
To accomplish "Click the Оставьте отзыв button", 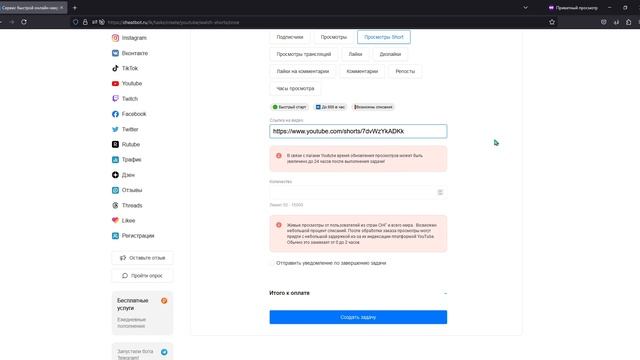I will tap(142, 258).
